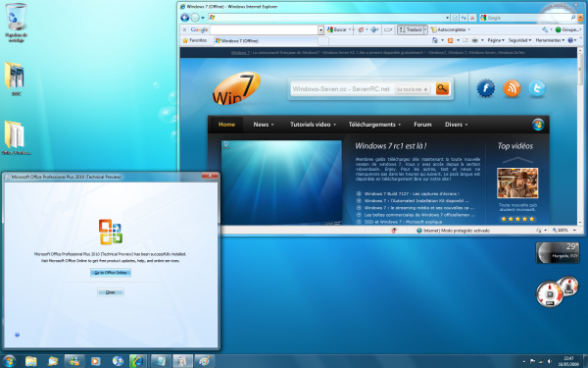Click the Buscar button on Google Toolbar
This screenshot has width=588, height=368.
coord(337,29)
